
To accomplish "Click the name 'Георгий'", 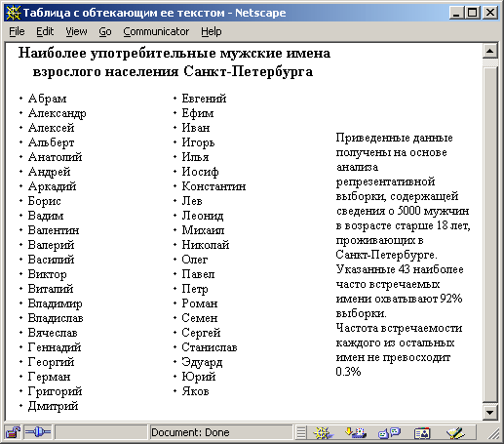I will coord(52,362).
